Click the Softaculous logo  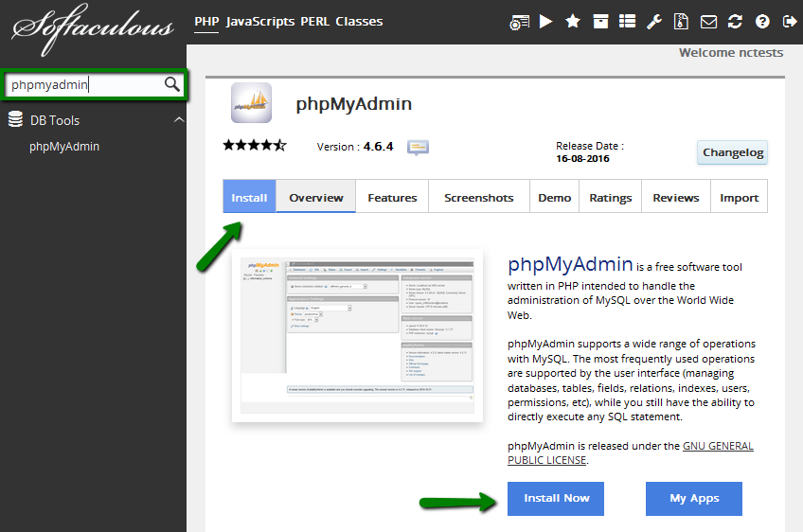coord(93,28)
